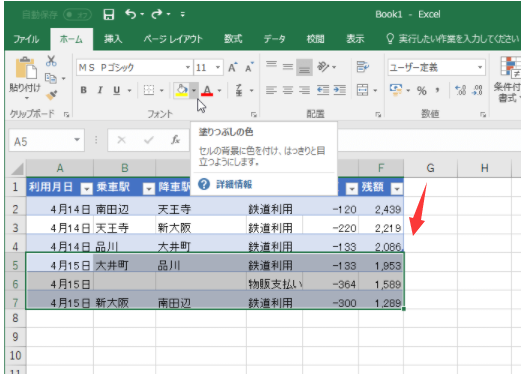Open the font color dropdown arrow
This screenshot has width=524, height=374.
pyautogui.click(x=220, y=91)
